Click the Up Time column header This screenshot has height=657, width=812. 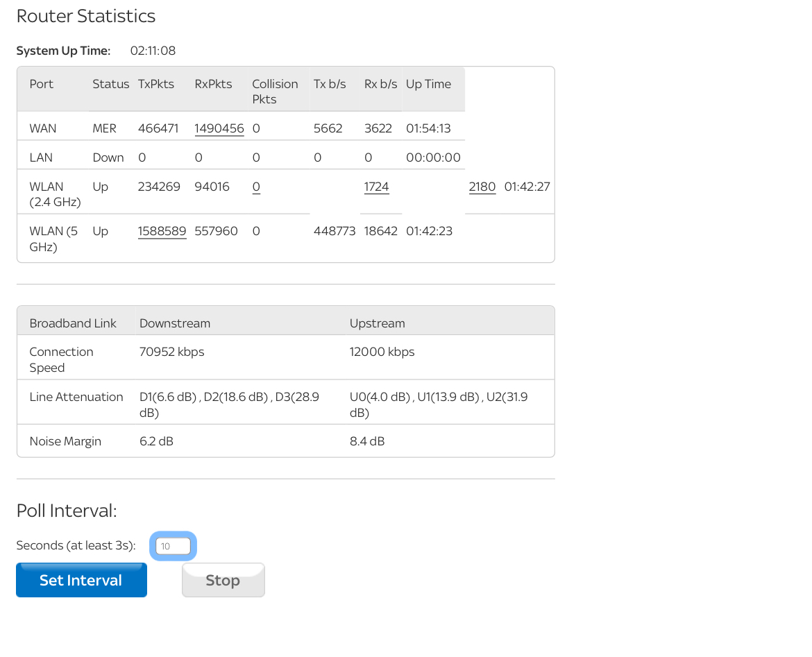[x=428, y=84]
